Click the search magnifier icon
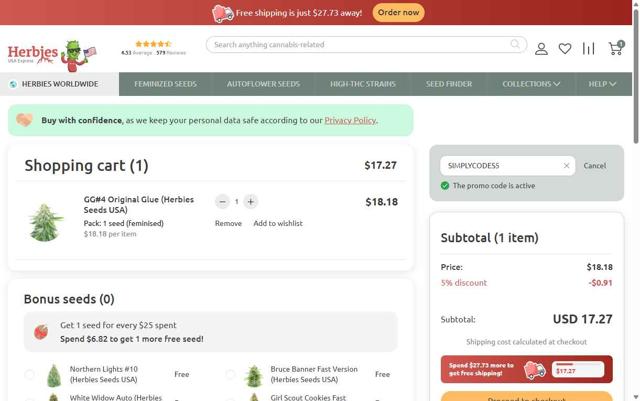Image resolution: width=640 pixels, height=401 pixels. click(515, 44)
